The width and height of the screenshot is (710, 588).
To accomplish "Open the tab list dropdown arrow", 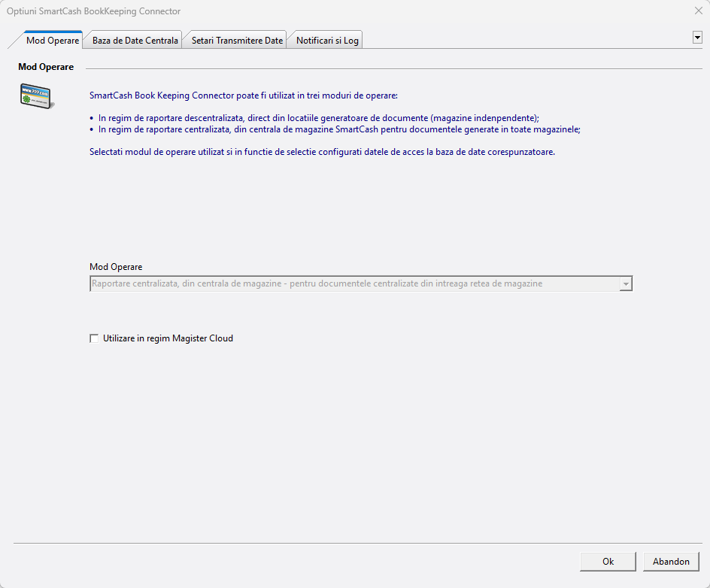I will (x=697, y=38).
